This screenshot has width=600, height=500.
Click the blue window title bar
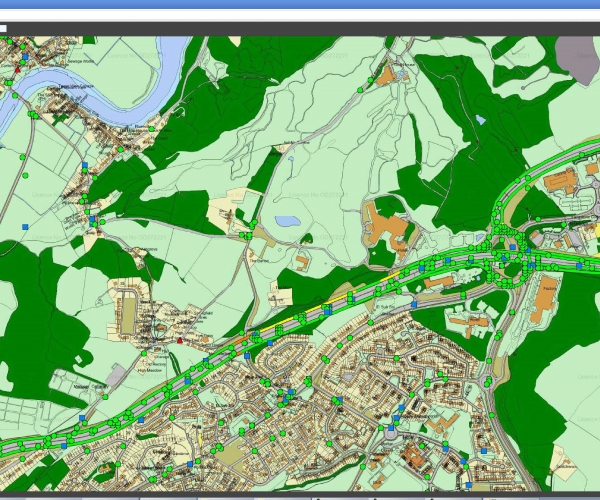pos(300,4)
